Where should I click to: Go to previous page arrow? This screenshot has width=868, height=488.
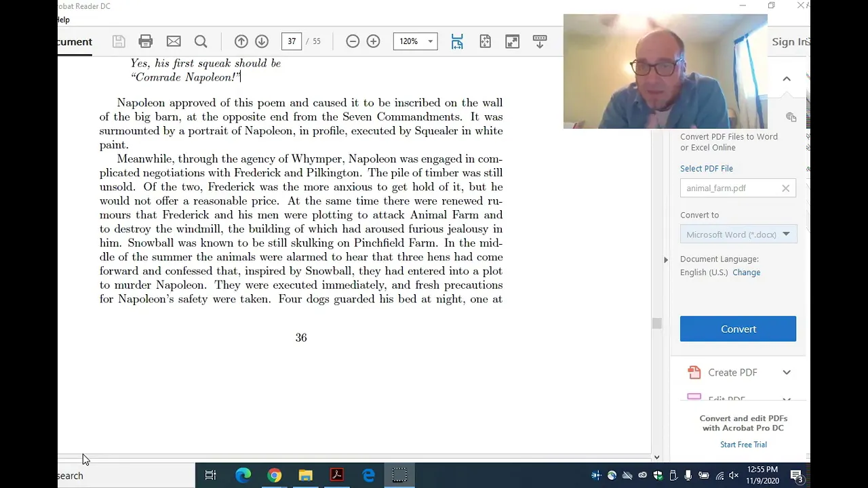coord(241,41)
